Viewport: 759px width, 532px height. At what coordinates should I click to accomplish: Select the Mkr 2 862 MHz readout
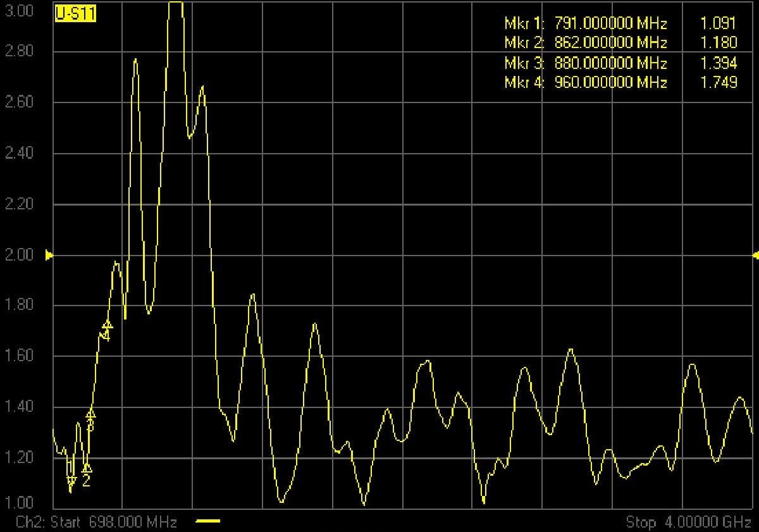tap(585, 43)
